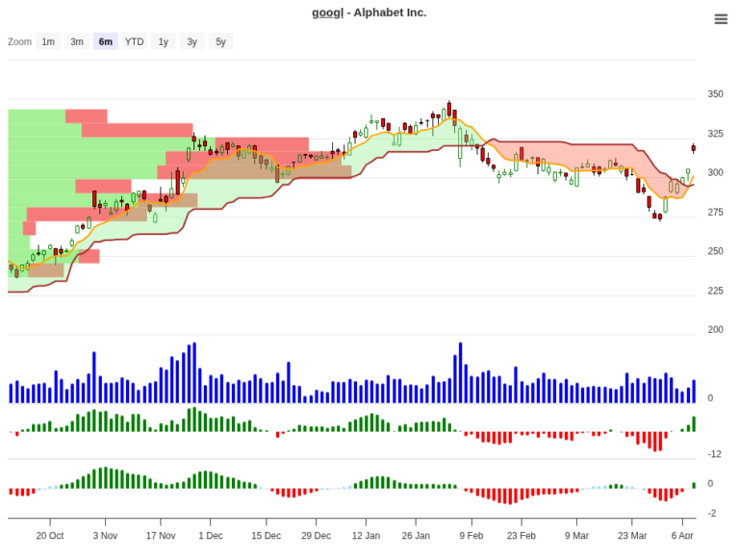This screenshot has width=739, height=560.
Task: Click the 26 Jan date label
Action: pyautogui.click(x=416, y=536)
